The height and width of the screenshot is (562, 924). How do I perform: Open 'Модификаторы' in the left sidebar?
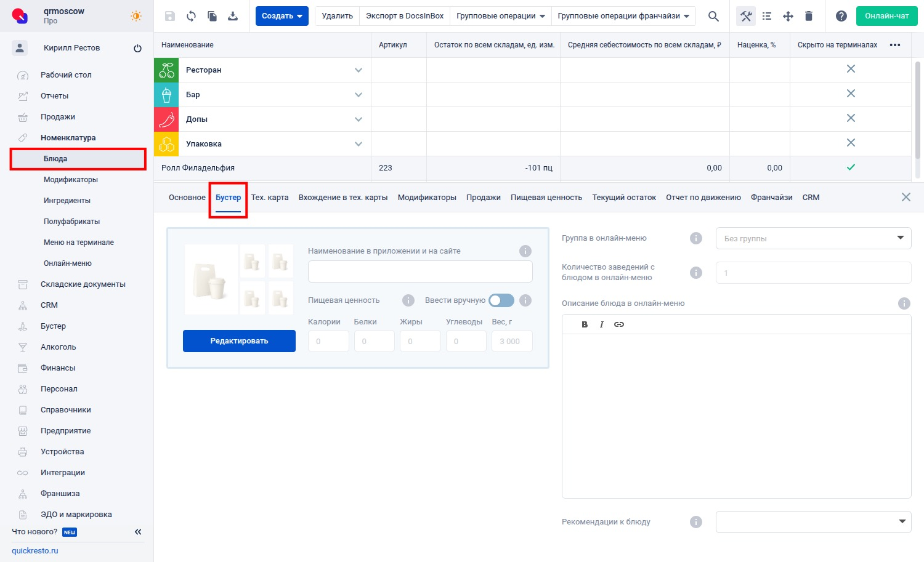point(71,180)
